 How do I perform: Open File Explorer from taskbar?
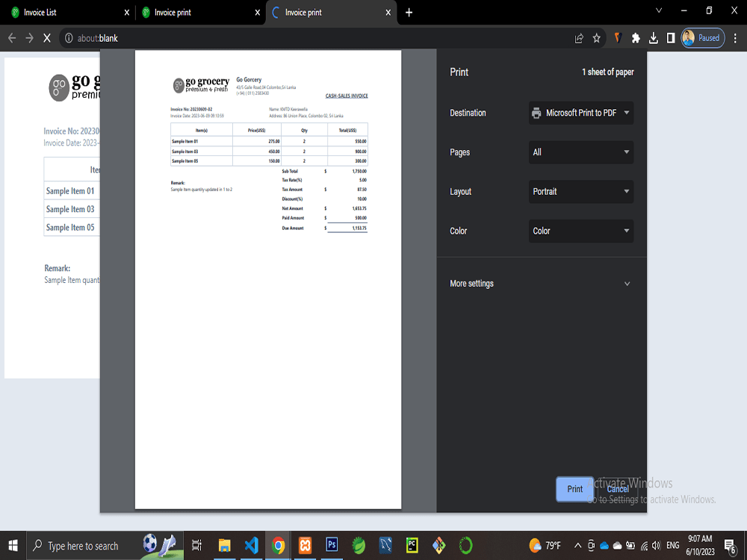(224, 546)
